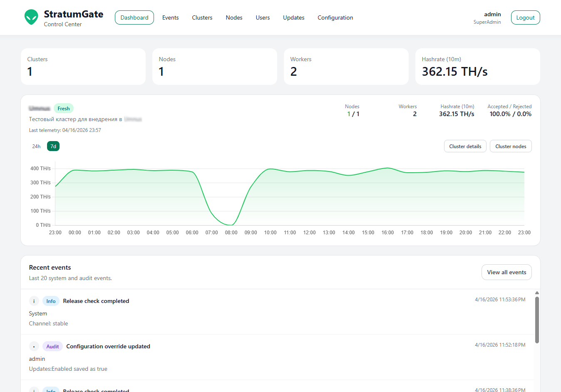Select the 7d chart range
Viewport: 561px width, 392px height.
[x=53, y=146]
